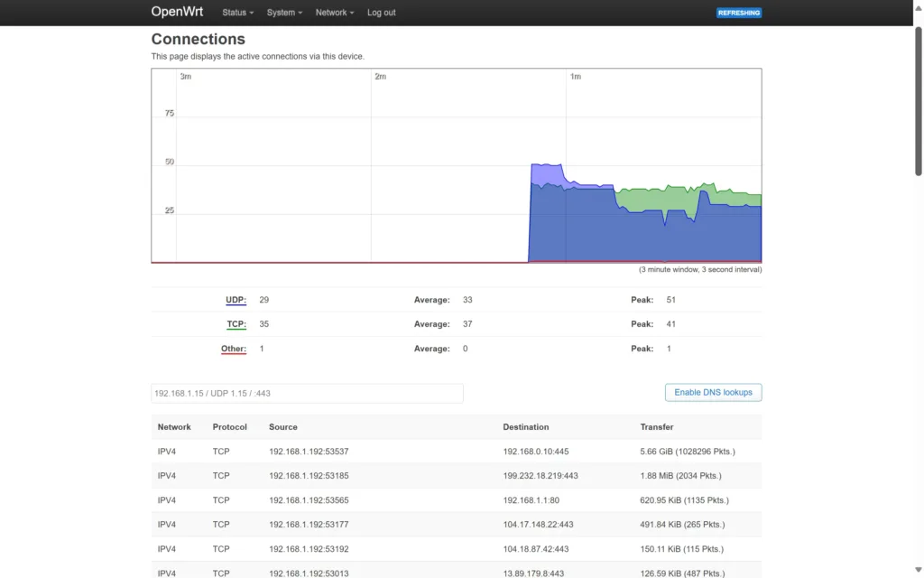Select source 192.168.1.192:53565 cell
Screen dimensions: 924x578
click(x=309, y=500)
